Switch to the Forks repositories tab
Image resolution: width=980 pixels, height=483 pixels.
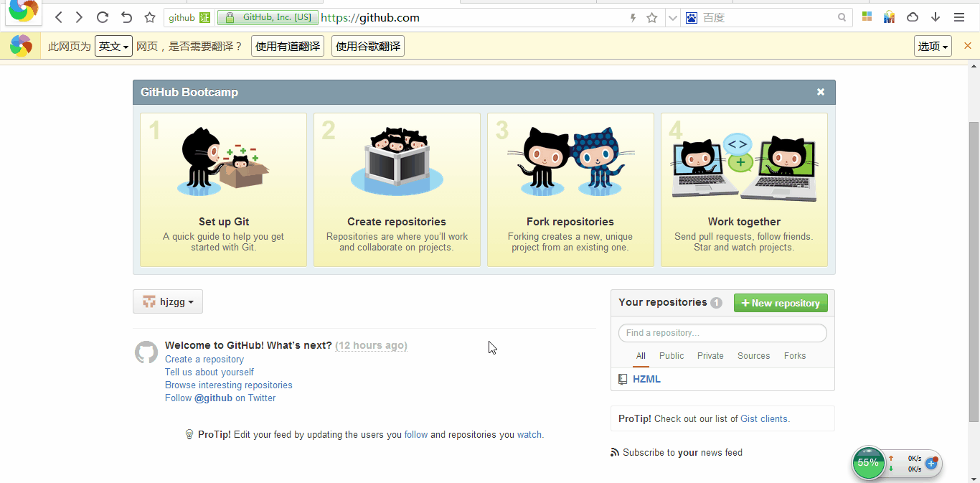tap(795, 356)
